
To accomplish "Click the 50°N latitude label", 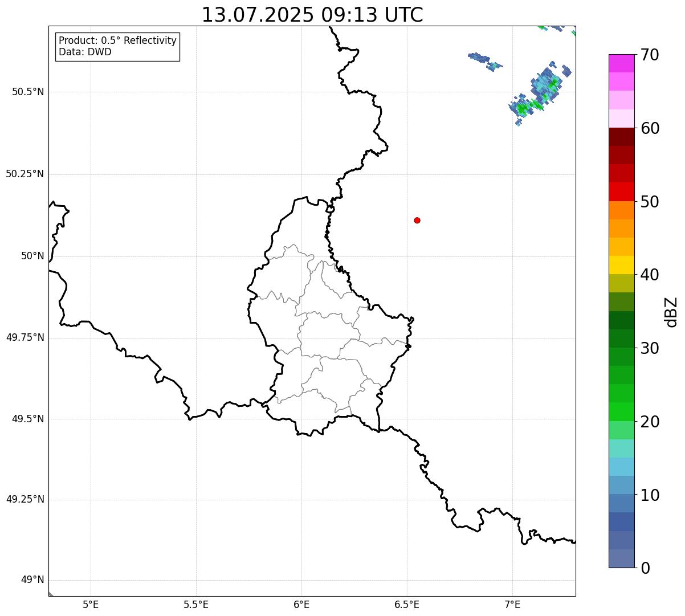I will pos(32,256).
